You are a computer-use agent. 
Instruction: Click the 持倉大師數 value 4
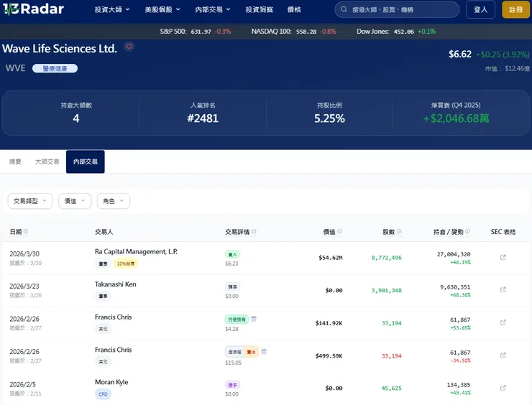(x=76, y=118)
